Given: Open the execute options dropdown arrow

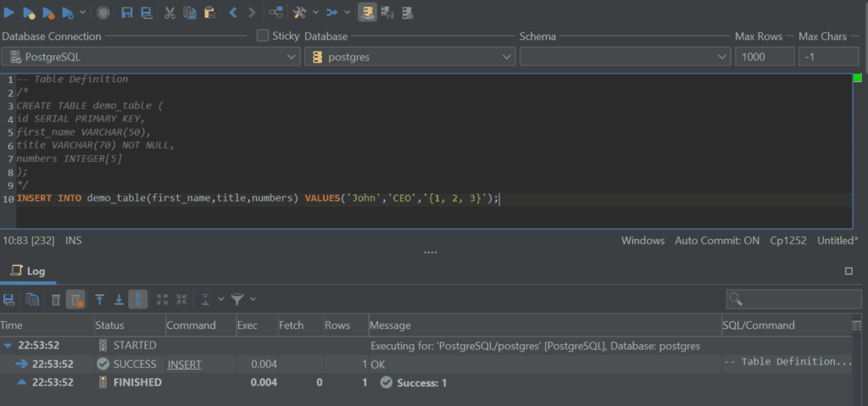Looking at the screenshot, I should click(x=83, y=12).
